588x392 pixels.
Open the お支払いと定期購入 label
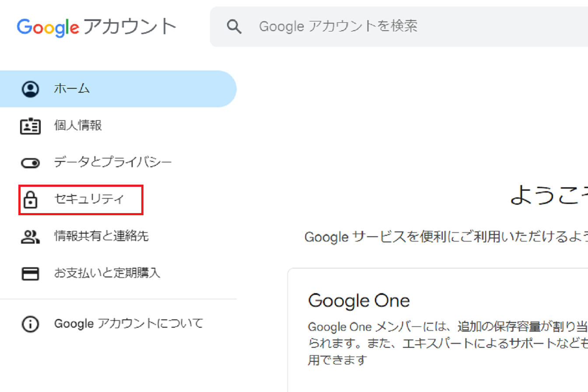coord(107,274)
